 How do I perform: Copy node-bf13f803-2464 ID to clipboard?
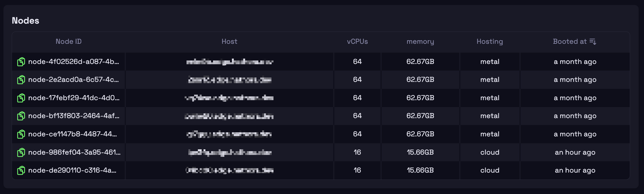[21, 116]
